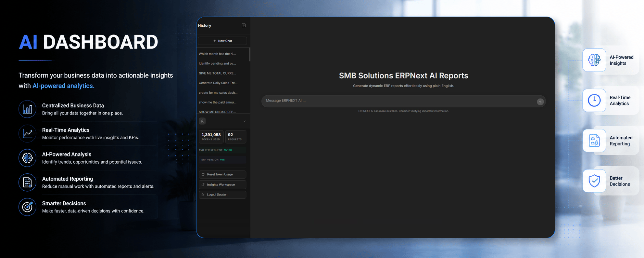Expand the user account chevron dropdown

245,121
